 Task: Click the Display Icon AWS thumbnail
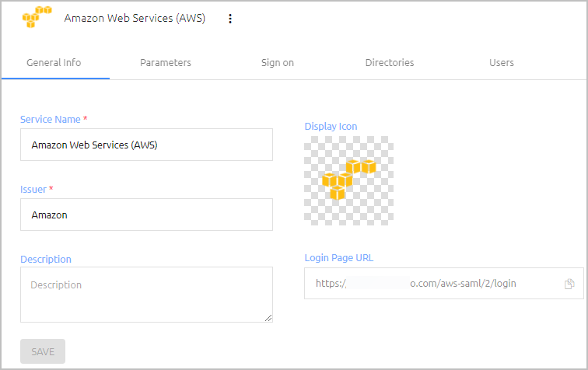click(348, 180)
